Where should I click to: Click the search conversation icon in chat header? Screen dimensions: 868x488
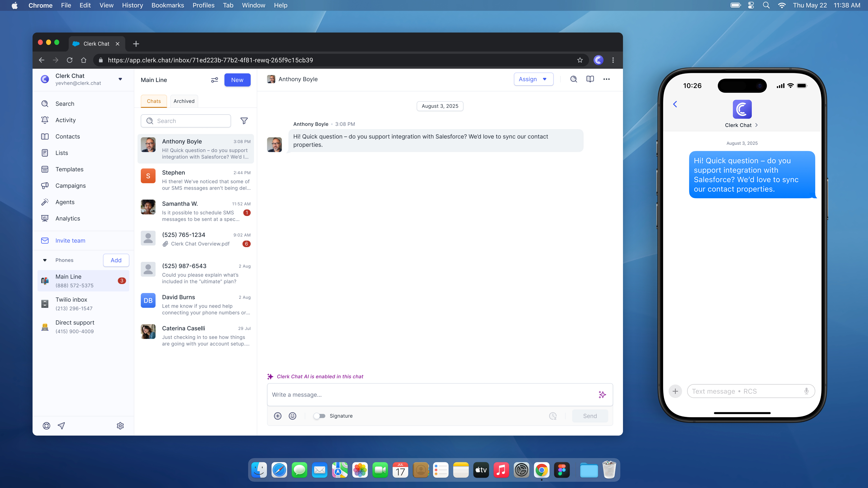pos(573,79)
